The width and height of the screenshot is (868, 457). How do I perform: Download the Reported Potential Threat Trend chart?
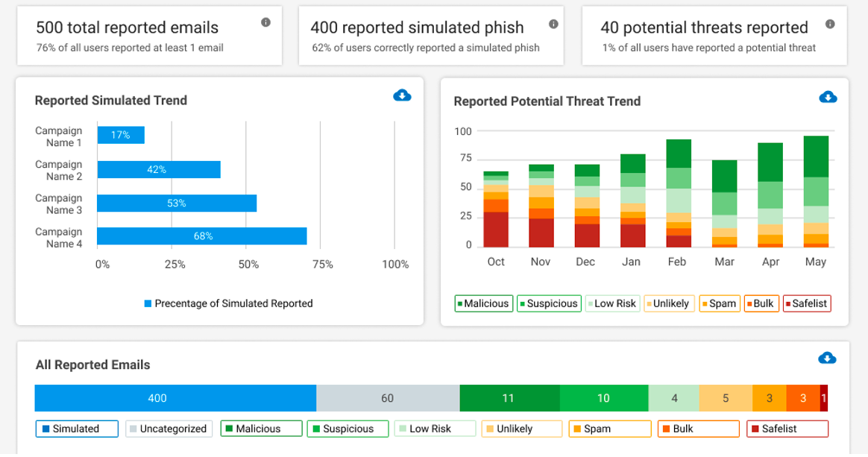click(828, 98)
